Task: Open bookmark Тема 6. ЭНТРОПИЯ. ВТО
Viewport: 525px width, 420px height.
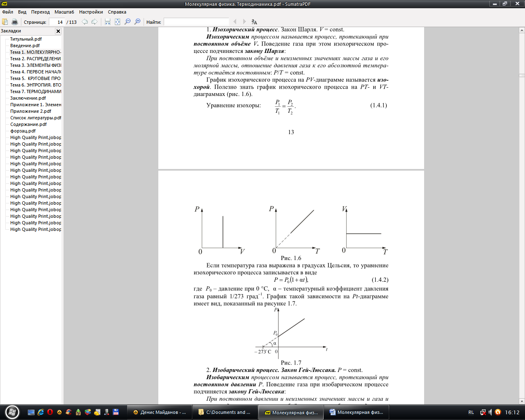Action: (x=36, y=85)
